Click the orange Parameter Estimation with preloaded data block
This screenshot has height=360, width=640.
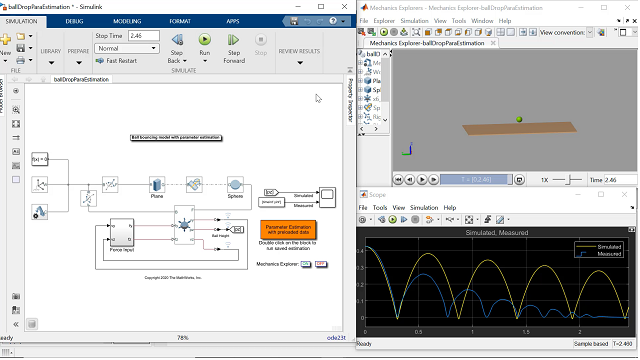pos(288,229)
